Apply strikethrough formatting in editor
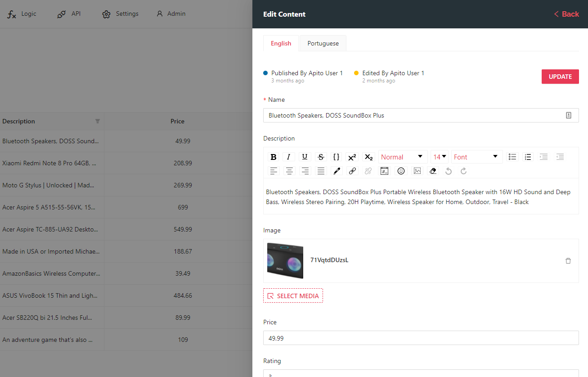588x377 pixels. pos(321,157)
